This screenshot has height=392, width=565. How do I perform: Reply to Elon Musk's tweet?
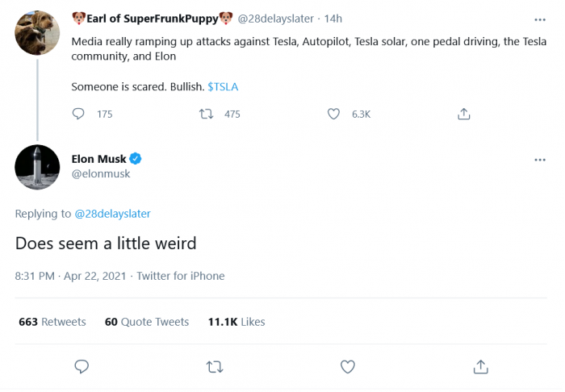tap(82, 367)
